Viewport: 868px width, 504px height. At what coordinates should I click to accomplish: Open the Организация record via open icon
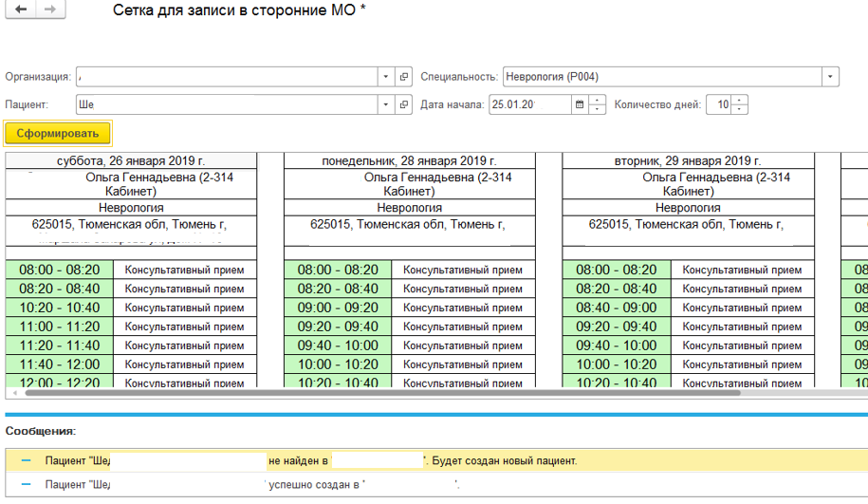click(404, 77)
